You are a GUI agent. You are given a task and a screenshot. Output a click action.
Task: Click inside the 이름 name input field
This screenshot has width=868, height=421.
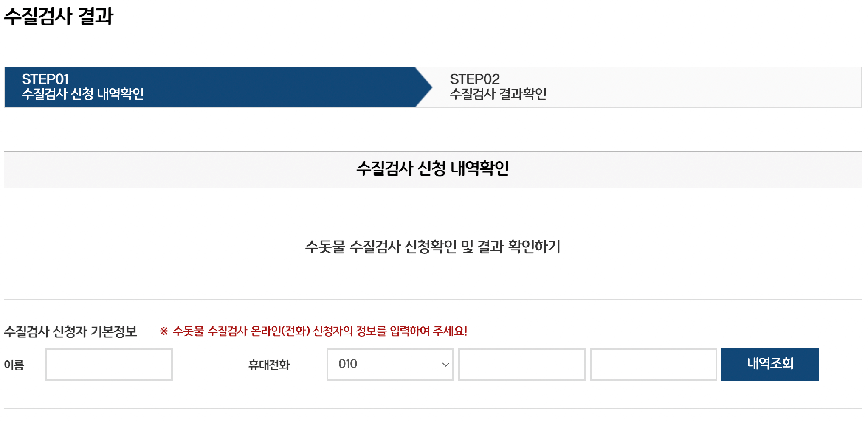point(109,364)
